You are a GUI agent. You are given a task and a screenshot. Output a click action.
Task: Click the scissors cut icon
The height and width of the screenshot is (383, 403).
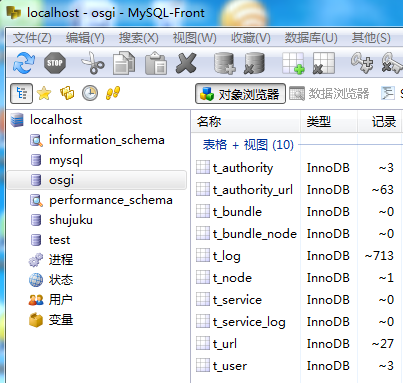pyautogui.click(x=93, y=63)
